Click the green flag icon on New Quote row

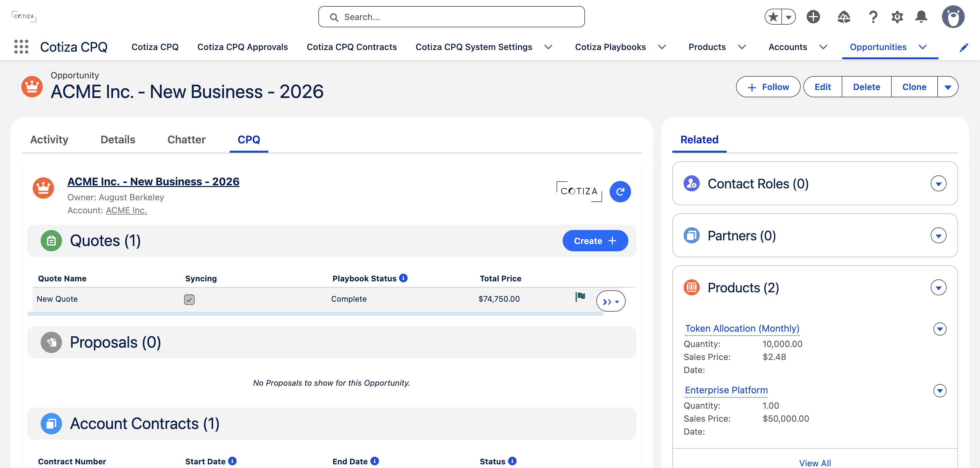click(580, 297)
